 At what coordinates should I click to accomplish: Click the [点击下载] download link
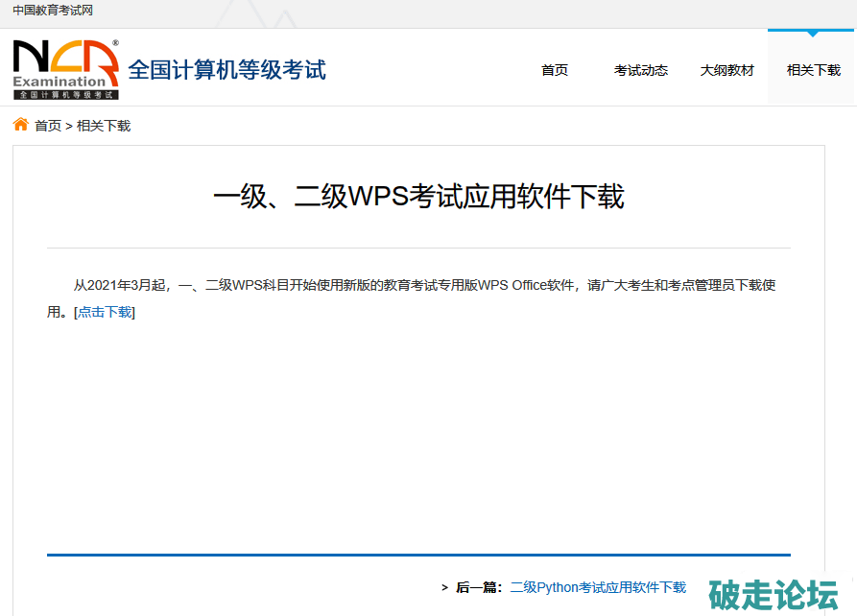105,312
